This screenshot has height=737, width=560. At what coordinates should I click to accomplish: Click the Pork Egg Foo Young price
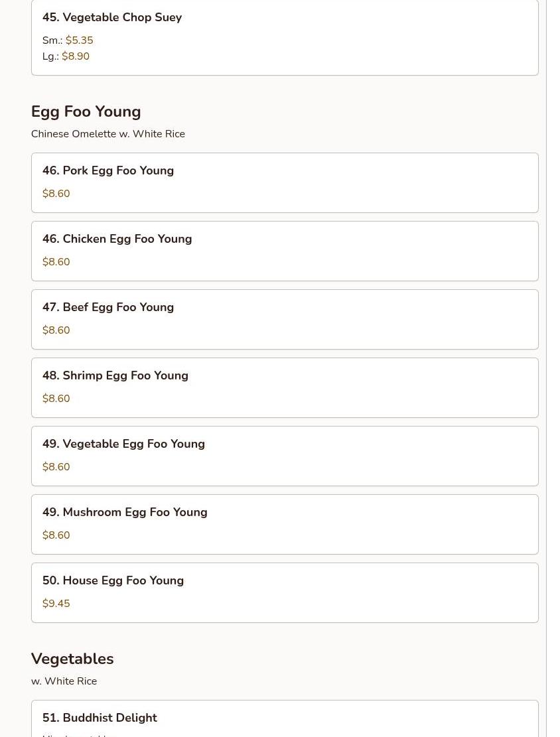point(56,194)
